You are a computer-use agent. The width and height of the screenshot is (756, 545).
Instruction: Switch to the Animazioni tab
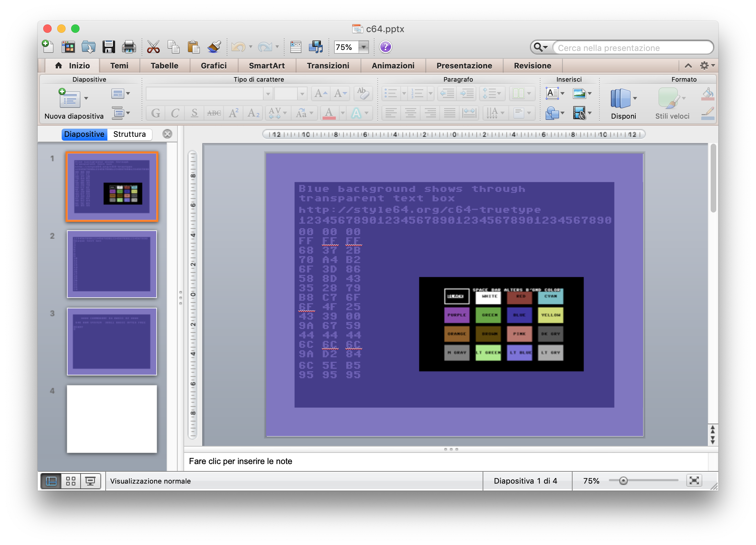pyautogui.click(x=393, y=66)
